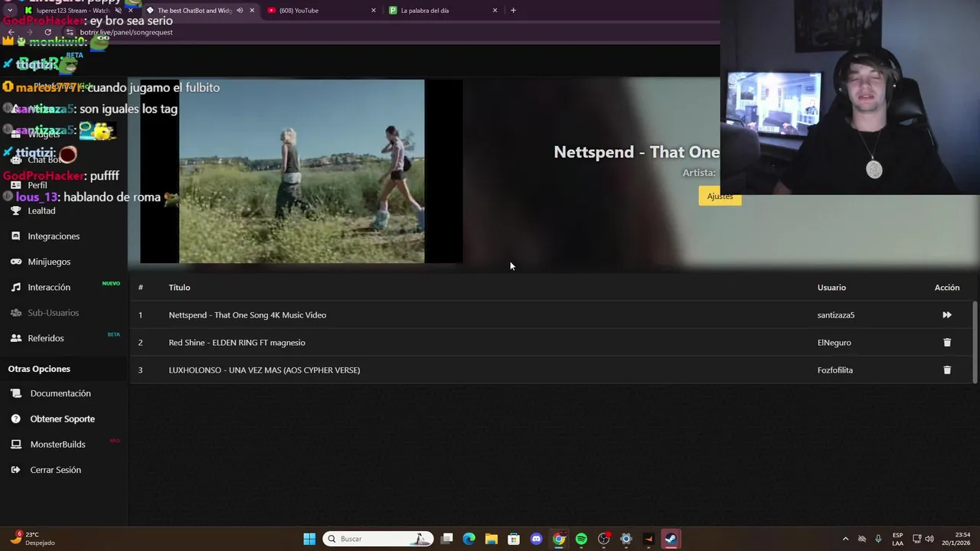Viewport: 980px width, 551px height.
Task: Click the MonsterBuilds monitor icon
Action: tap(15, 444)
